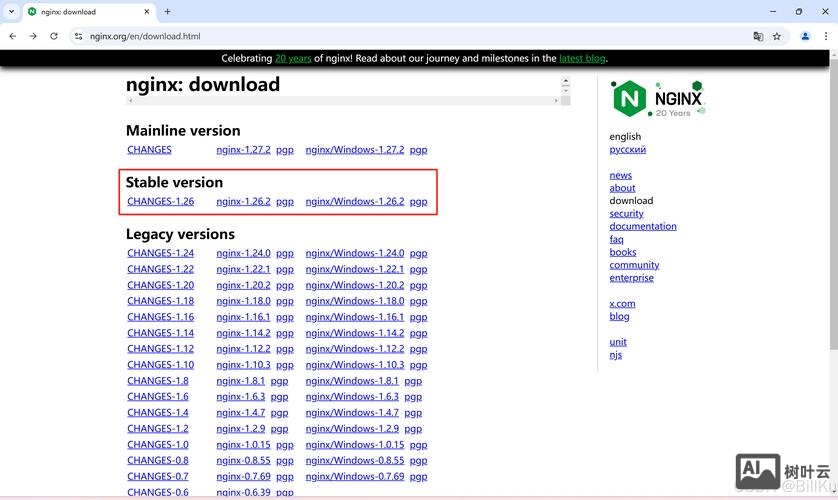Viewport: 838px width, 500px height.
Task: Open the blog sidebar link
Action: [619, 316]
